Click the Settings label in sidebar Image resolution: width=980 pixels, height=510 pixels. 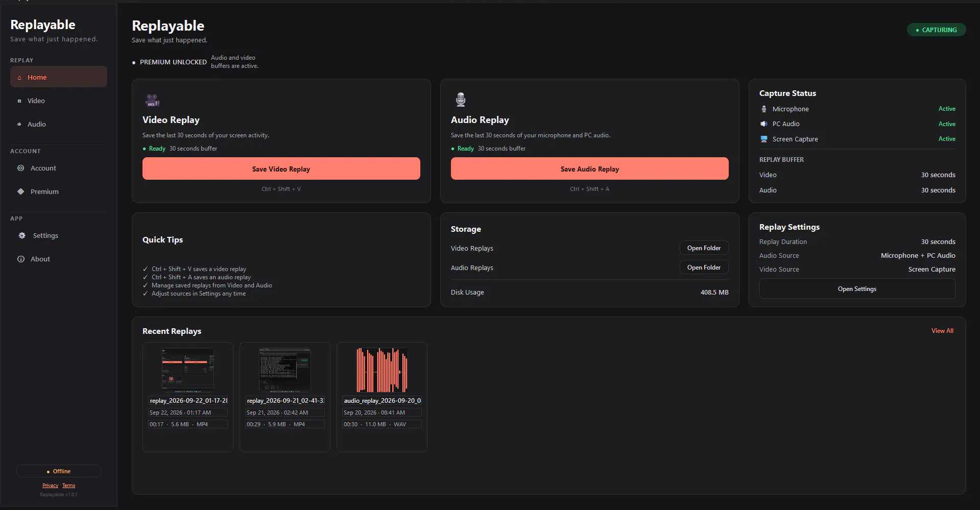tap(45, 235)
